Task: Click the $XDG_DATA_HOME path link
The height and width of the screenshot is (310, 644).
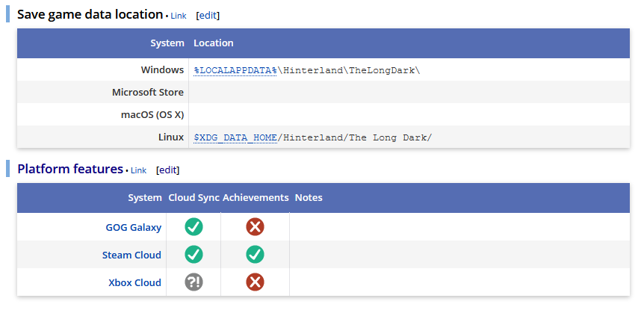Action: click(x=235, y=137)
